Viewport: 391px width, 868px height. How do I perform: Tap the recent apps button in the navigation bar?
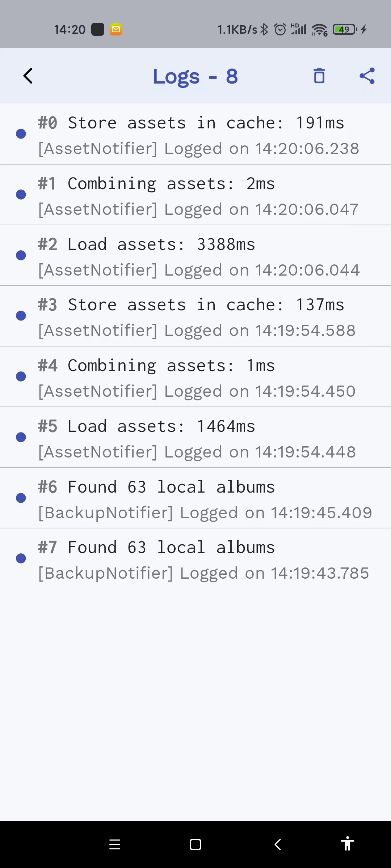115,844
